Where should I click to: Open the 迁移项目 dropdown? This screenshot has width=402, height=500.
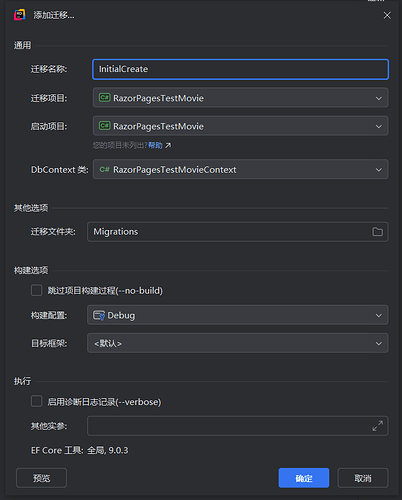click(x=240, y=98)
